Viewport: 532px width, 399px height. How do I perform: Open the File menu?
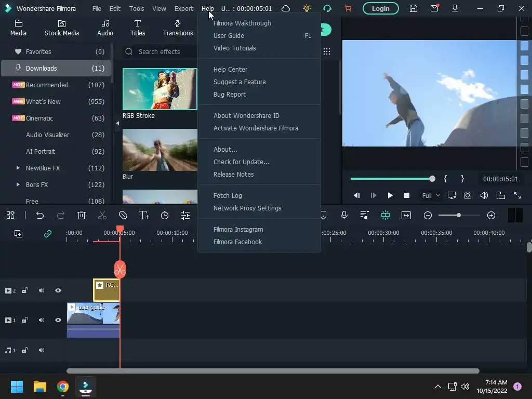tap(97, 8)
